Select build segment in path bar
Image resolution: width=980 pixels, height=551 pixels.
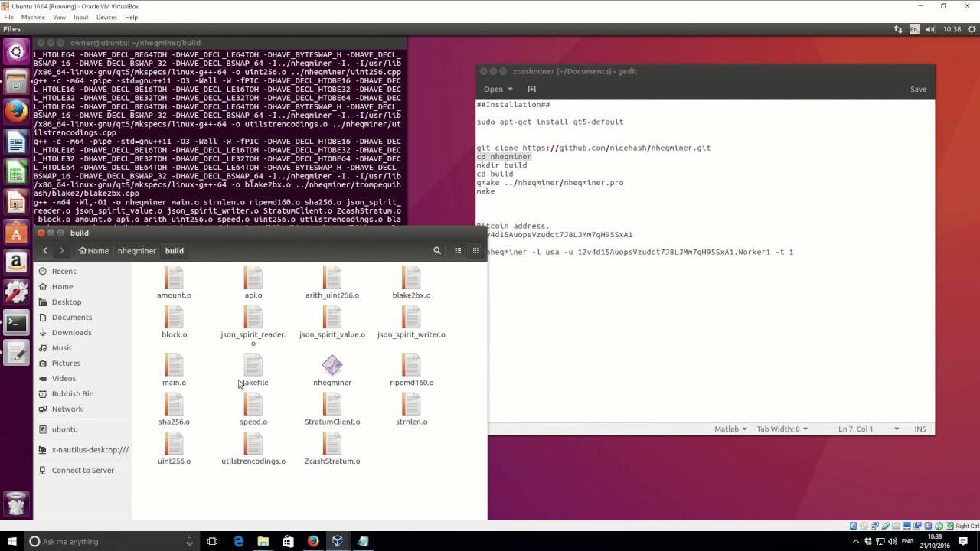pos(175,250)
